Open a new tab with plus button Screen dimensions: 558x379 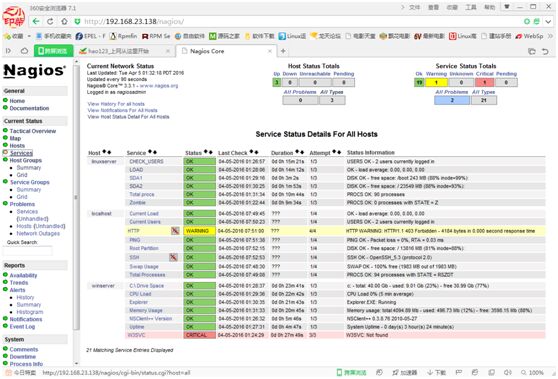coord(283,51)
